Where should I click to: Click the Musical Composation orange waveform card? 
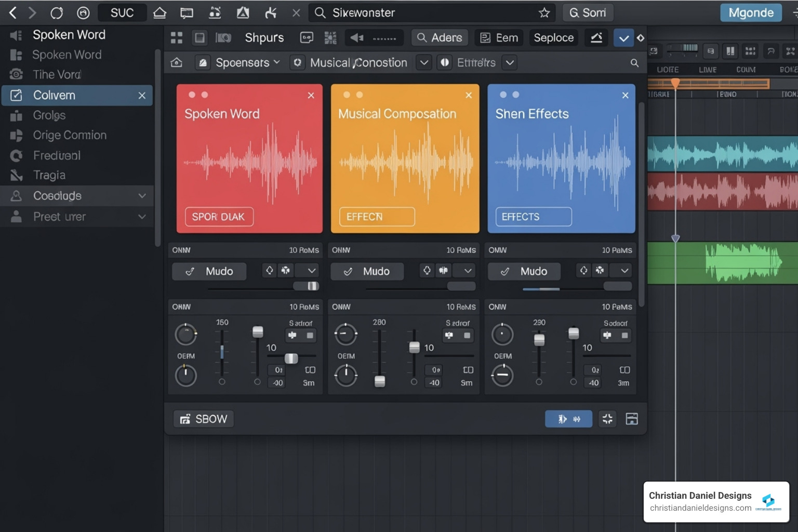(405, 158)
